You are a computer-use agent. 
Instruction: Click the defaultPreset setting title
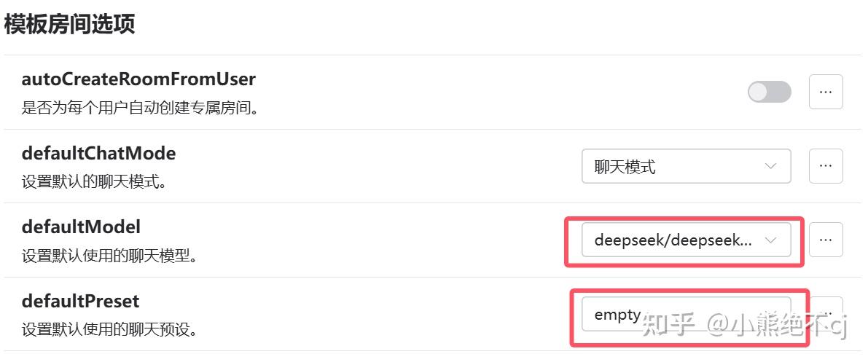80,301
